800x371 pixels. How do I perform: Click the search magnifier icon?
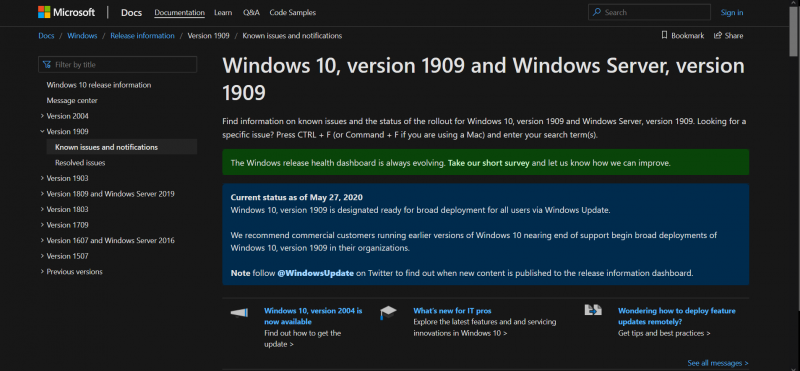[x=597, y=12]
